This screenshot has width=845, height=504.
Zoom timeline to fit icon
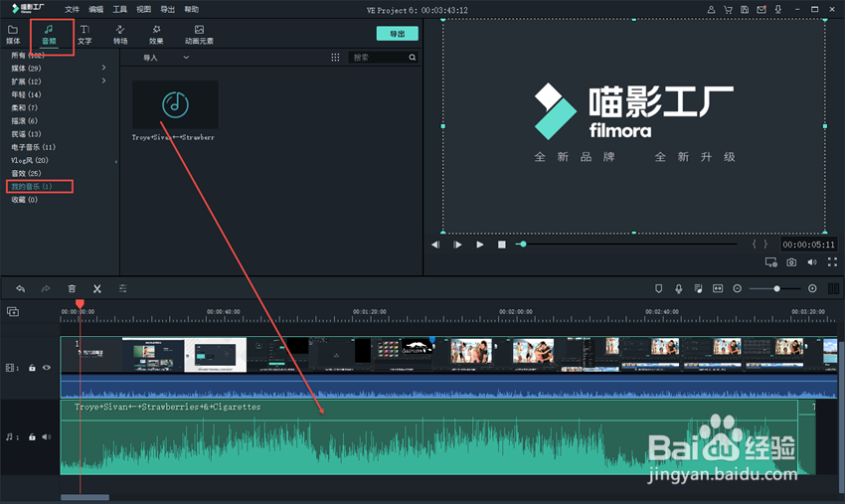pyautogui.click(x=718, y=289)
